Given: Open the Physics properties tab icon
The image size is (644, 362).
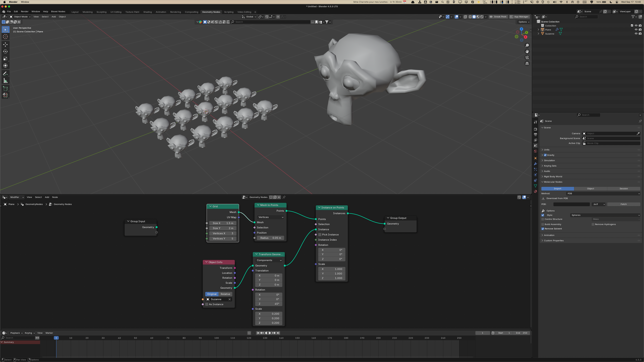Looking at the screenshot, I should click(535, 175).
